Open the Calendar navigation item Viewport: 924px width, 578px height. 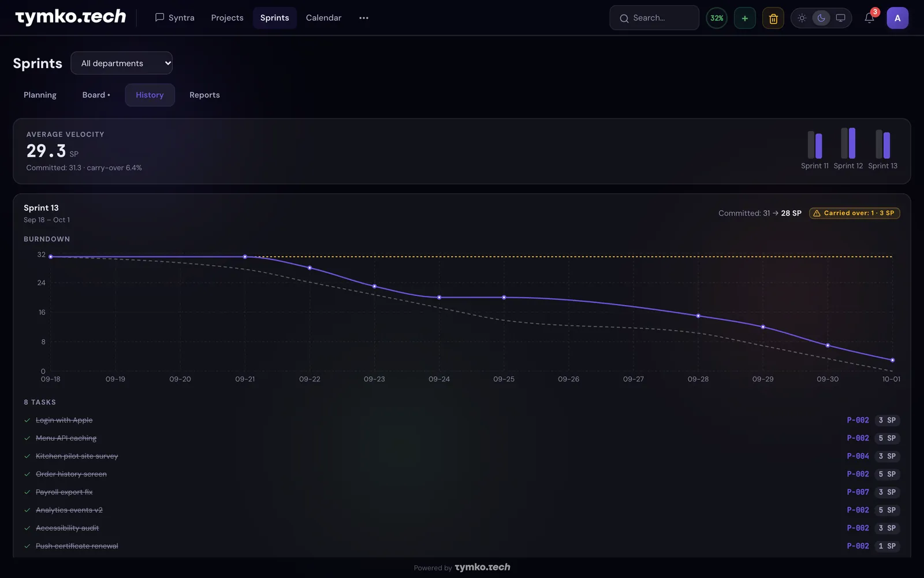point(323,18)
